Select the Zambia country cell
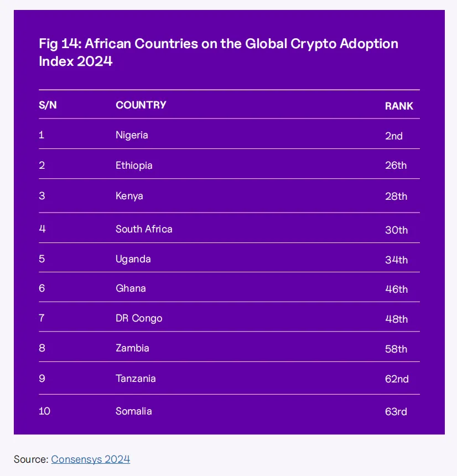 132,348
